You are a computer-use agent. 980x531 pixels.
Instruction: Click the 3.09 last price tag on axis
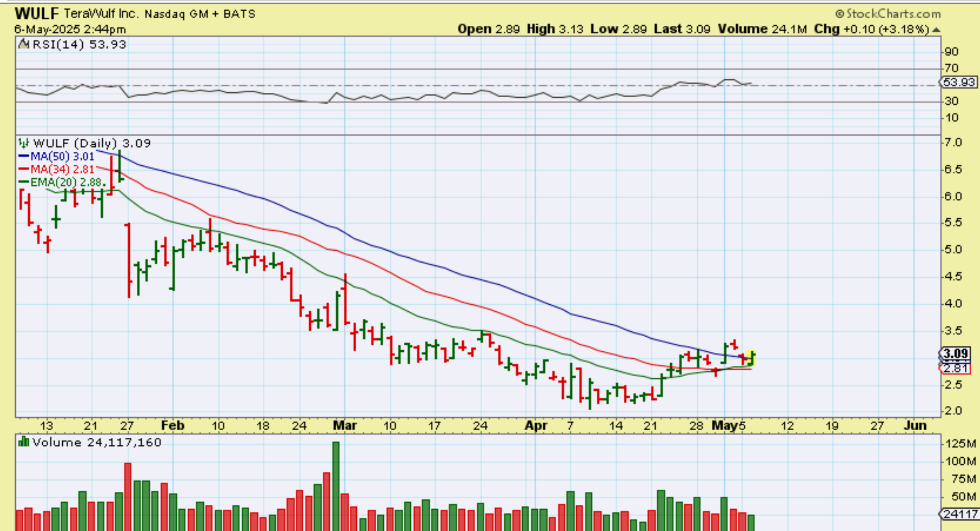point(956,353)
